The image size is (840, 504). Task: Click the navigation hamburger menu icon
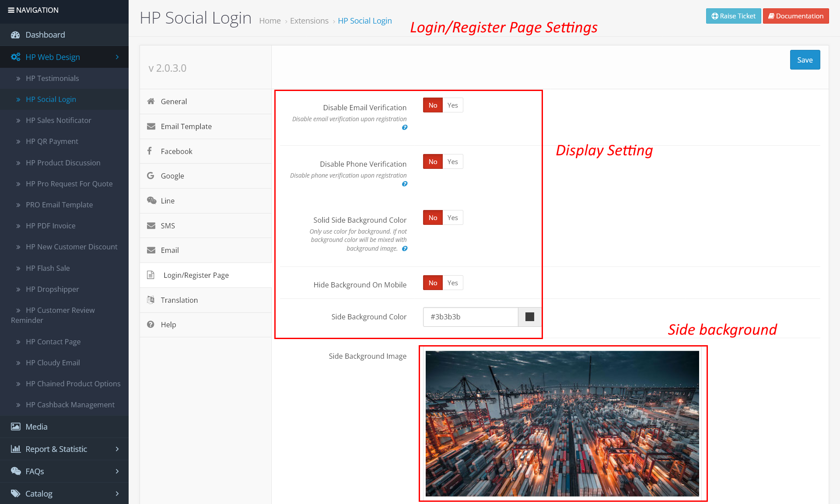[11, 10]
